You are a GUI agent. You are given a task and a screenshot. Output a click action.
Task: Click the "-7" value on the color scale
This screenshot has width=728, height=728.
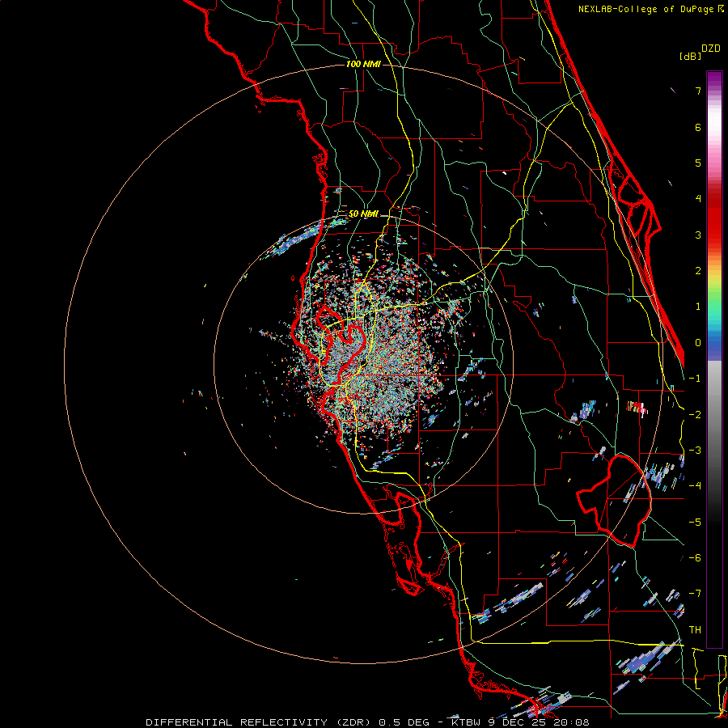point(695,594)
